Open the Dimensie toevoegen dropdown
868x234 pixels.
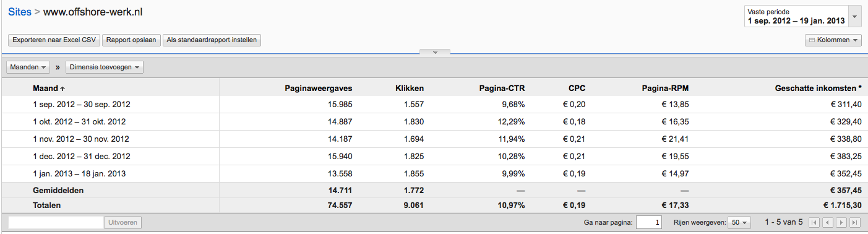(x=105, y=67)
